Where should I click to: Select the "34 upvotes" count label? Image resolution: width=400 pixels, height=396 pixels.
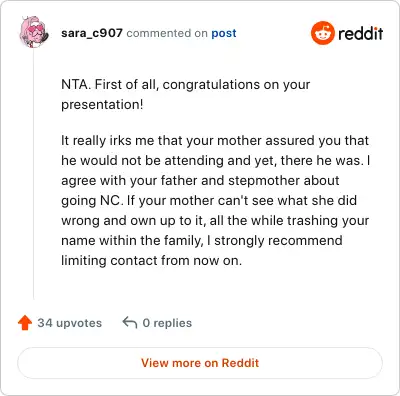tap(70, 323)
